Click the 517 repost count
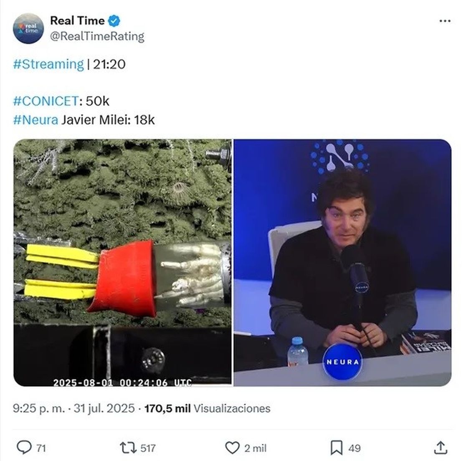This screenshot has height=461, width=476. [x=148, y=448]
